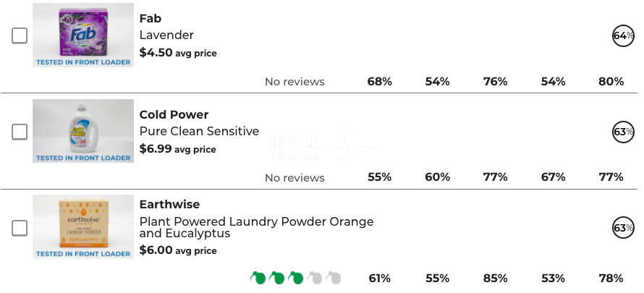Click 'No reviews' under Fab Lavender
This screenshot has height=293, width=644.
[x=295, y=82]
